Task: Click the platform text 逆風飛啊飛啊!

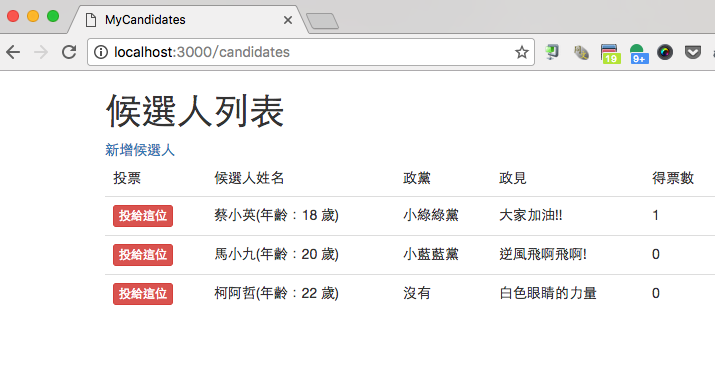Action: (x=543, y=254)
